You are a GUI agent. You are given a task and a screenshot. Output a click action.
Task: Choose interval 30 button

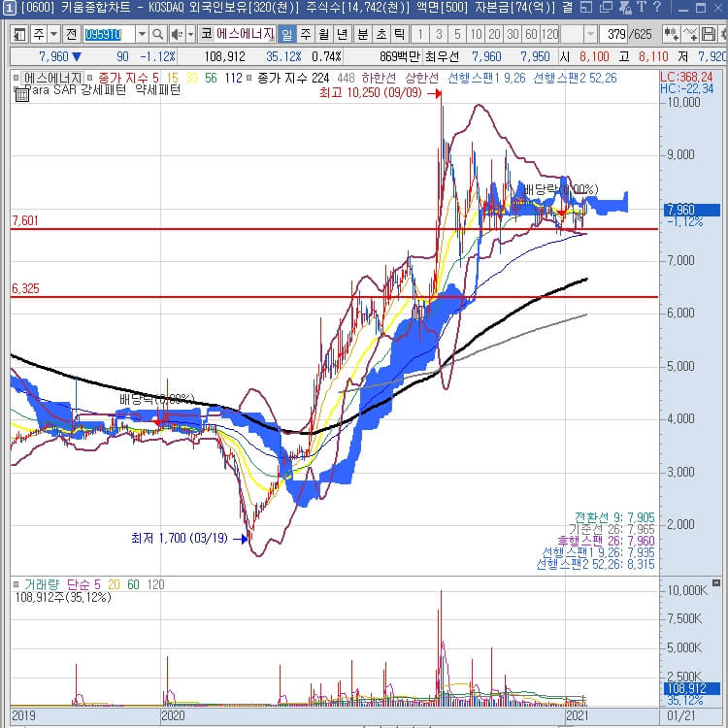513,34
